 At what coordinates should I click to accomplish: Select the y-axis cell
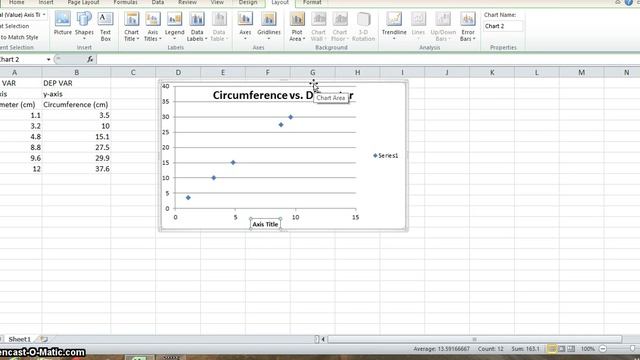pyautogui.click(x=76, y=94)
